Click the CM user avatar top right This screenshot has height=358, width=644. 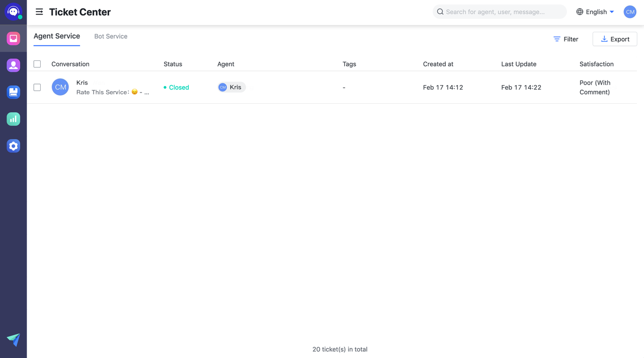pos(629,12)
